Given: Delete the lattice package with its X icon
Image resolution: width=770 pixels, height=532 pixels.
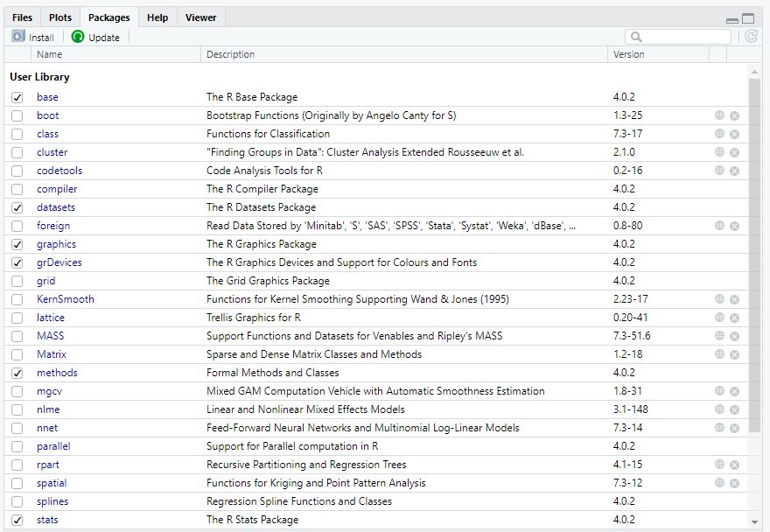Looking at the screenshot, I should (733, 318).
